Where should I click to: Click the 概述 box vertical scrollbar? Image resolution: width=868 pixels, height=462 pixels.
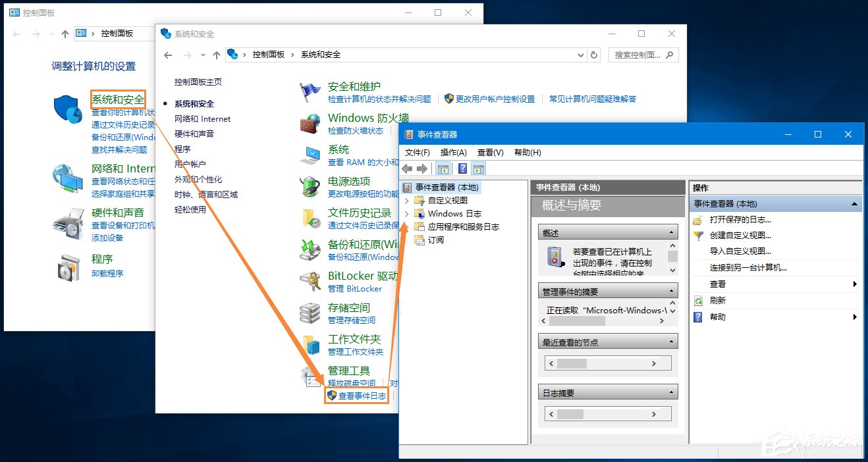674,257
